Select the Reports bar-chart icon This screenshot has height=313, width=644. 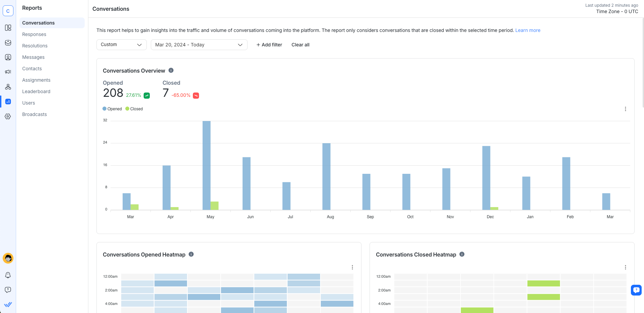click(x=8, y=101)
